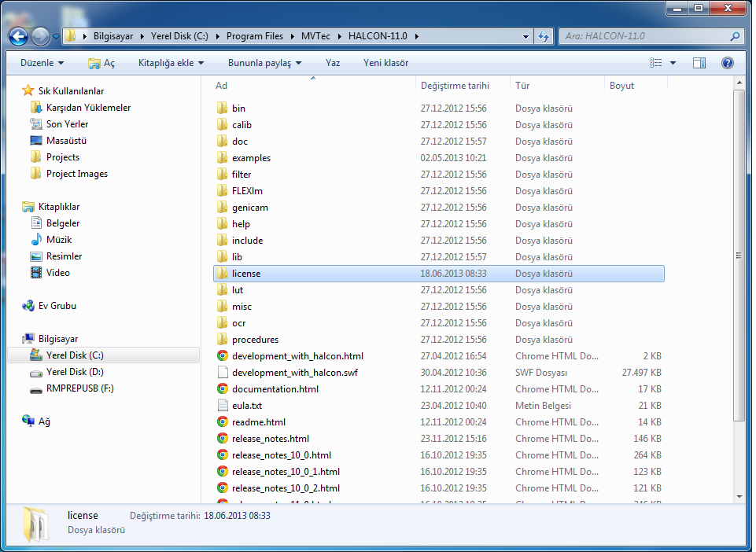
Task: Expand the arrow after MVTec breadcrumb
Action: point(339,36)
